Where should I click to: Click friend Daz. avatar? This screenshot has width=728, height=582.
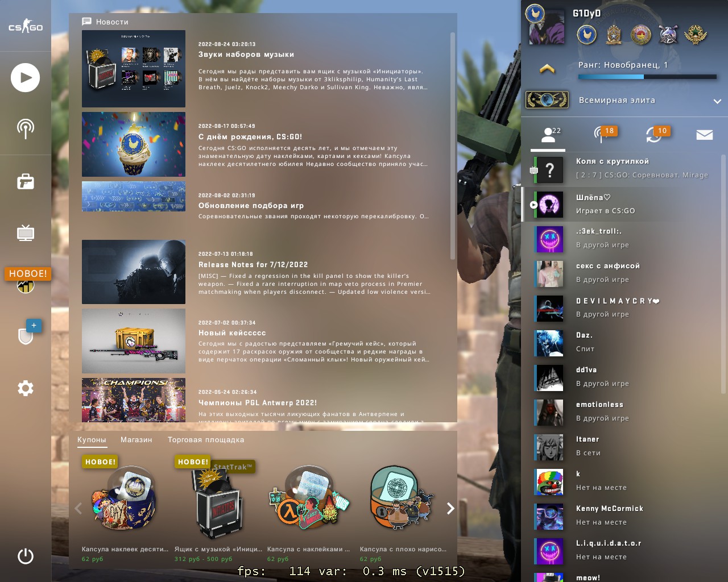tap(549, 343)
